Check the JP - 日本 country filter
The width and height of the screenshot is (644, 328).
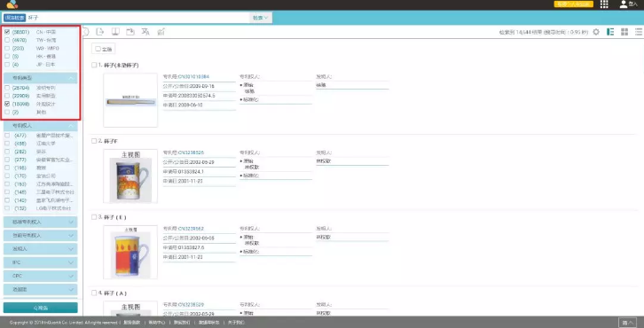[x=7, y=65]
